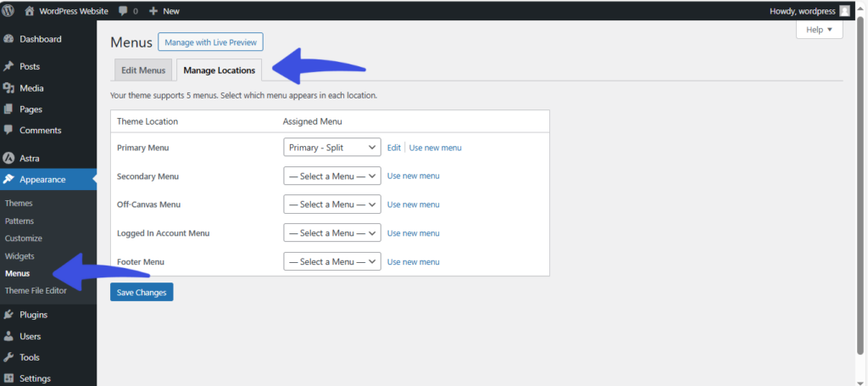The height and width of the screenshot is (386, 868).
Task: Open the Tools label in sidebar
Action: click(30, 357)
